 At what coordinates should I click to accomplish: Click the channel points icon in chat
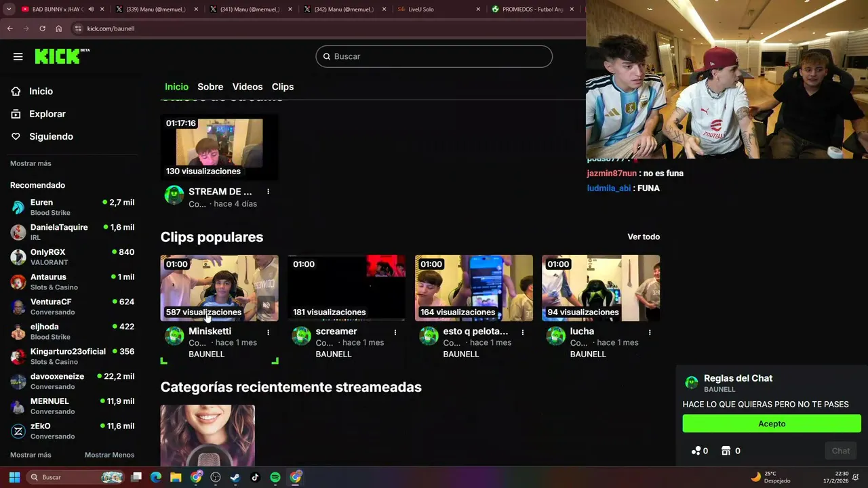click(x=696, y=451)
